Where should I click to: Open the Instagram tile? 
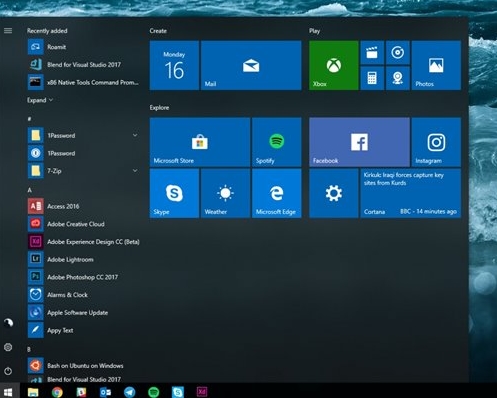point(436,142)
